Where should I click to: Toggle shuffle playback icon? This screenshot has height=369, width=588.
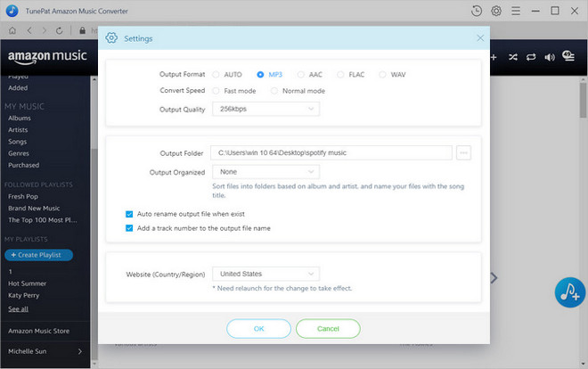pos(513,56)
